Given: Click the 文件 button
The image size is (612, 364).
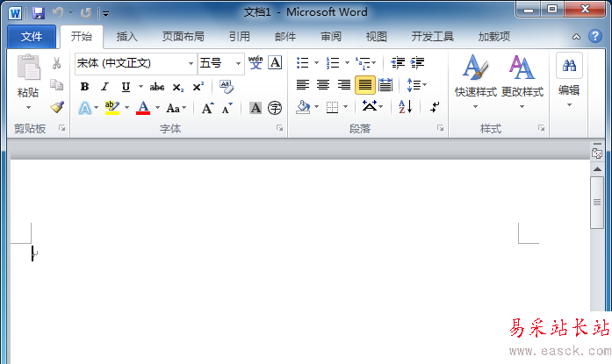Looking at the screenshot, I should click(x=32, y=37).
